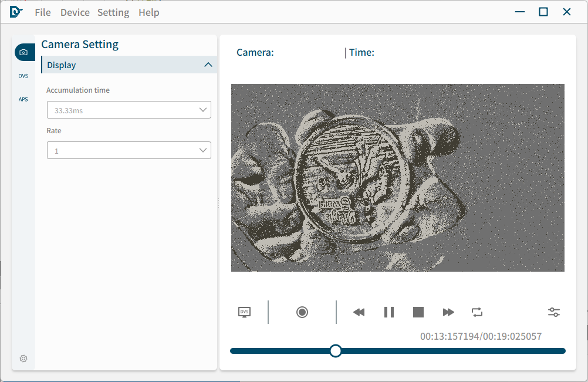This screenshot has height=382, width=588.
Task: Open the Setting menu
Action: click(113, 12)
